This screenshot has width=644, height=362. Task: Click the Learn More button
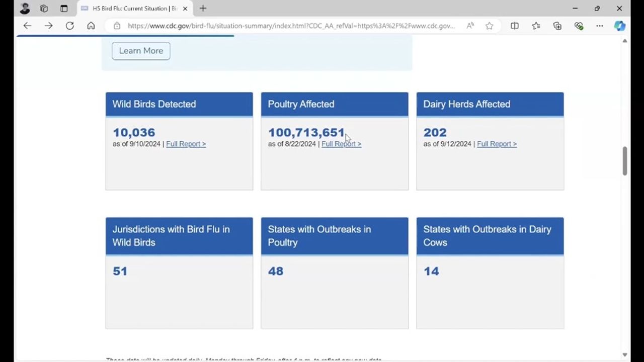pos(141,51)
